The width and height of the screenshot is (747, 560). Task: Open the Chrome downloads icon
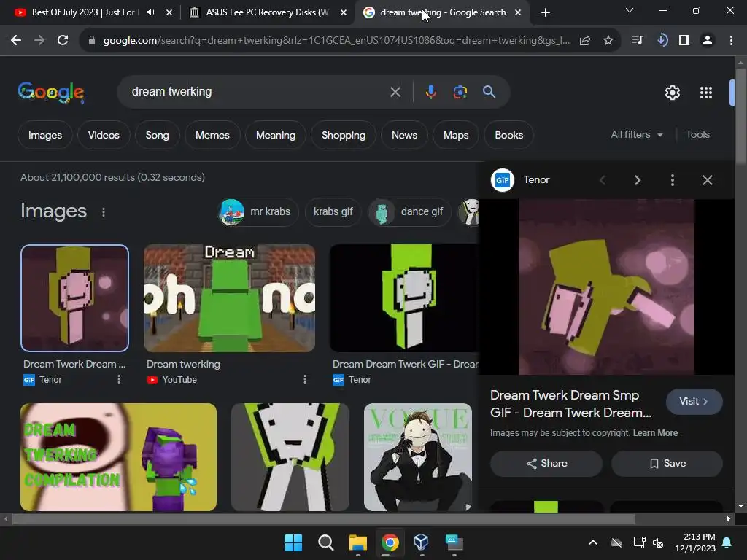pyautogui.click(x=661, y=41)
